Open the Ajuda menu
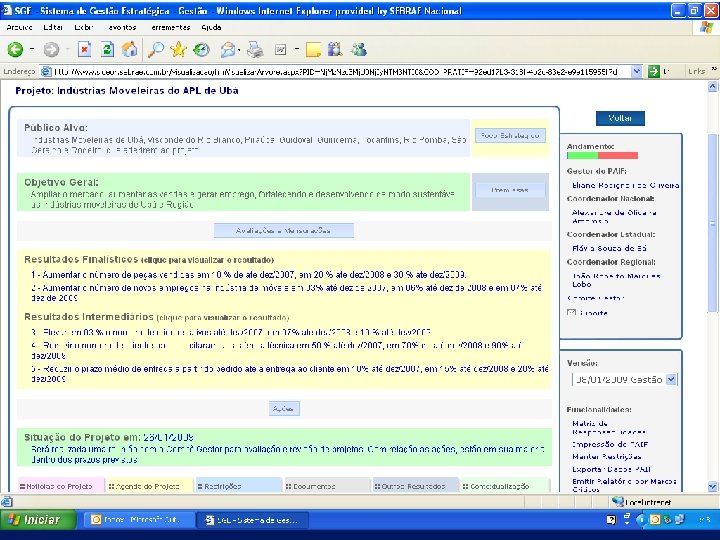720x540 pixels. click(211, 28)
